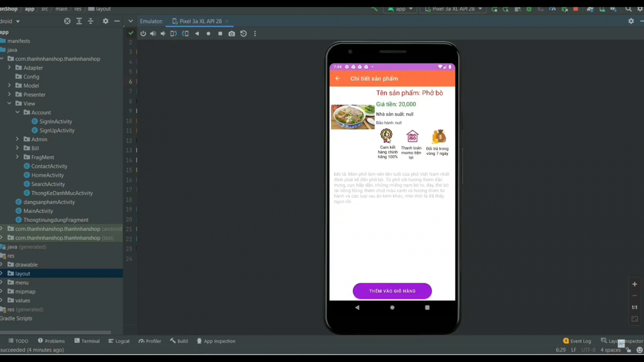Rotate the emulator right

click(185, 34)
